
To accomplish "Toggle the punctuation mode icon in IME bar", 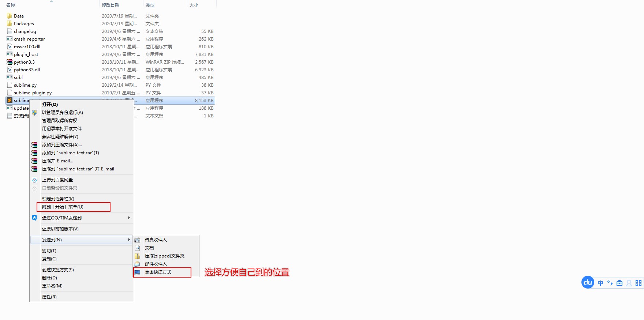I will (610, 283).
